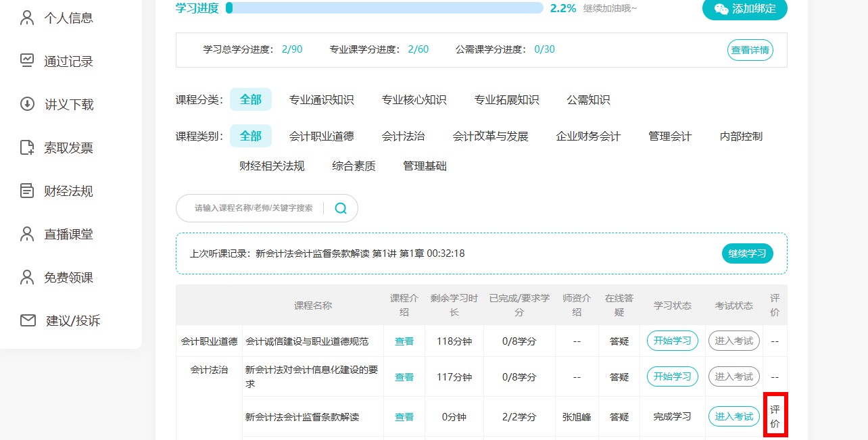The height and width of the screenshot is (440, 868).
Task: Click the 免费领课 person icon
Action: point(27,277)
